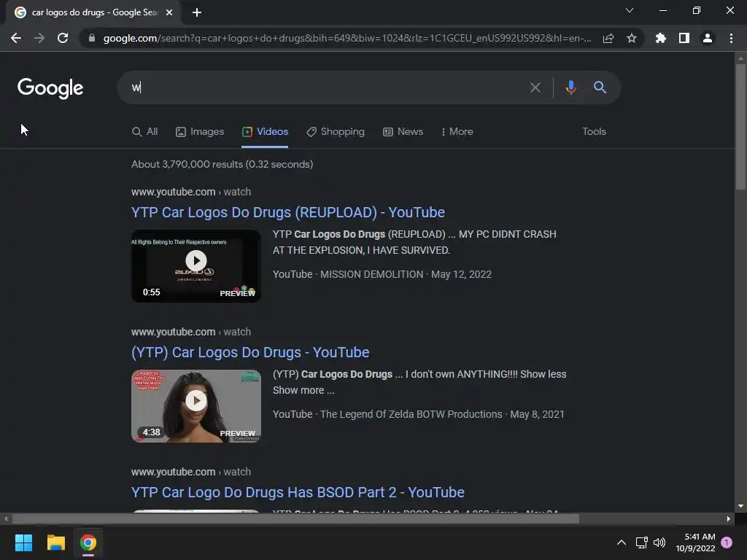Click the Chrome taskbar icon
The width and height of the screenshot is (747, 560).
coord(88,542)
